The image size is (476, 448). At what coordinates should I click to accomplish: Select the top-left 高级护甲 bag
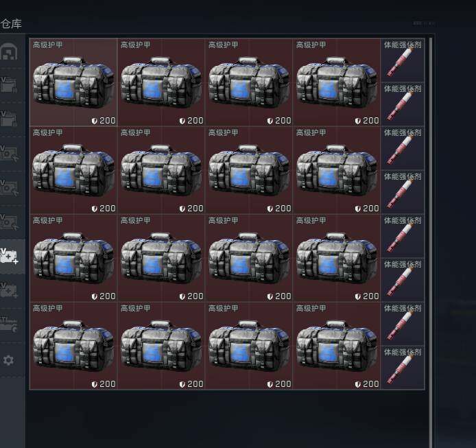coord(73,82)
